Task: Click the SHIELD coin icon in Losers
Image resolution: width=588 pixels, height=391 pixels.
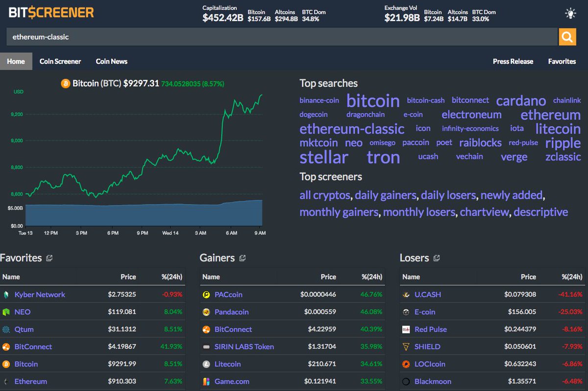Action: (405, 346)
